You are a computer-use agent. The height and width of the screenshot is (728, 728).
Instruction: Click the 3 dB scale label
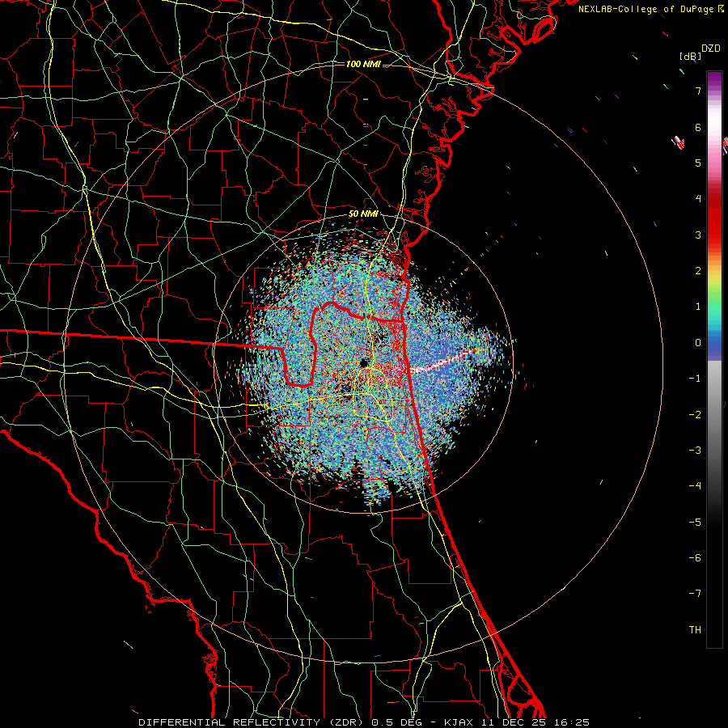tap(698, 235)
